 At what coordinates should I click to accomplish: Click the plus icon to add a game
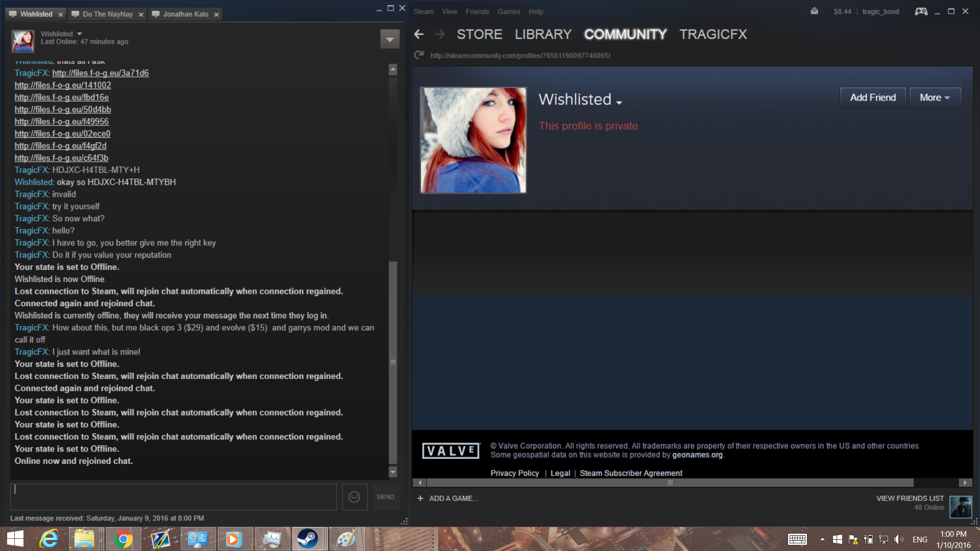pyautogui.click(x=420, y=498)
